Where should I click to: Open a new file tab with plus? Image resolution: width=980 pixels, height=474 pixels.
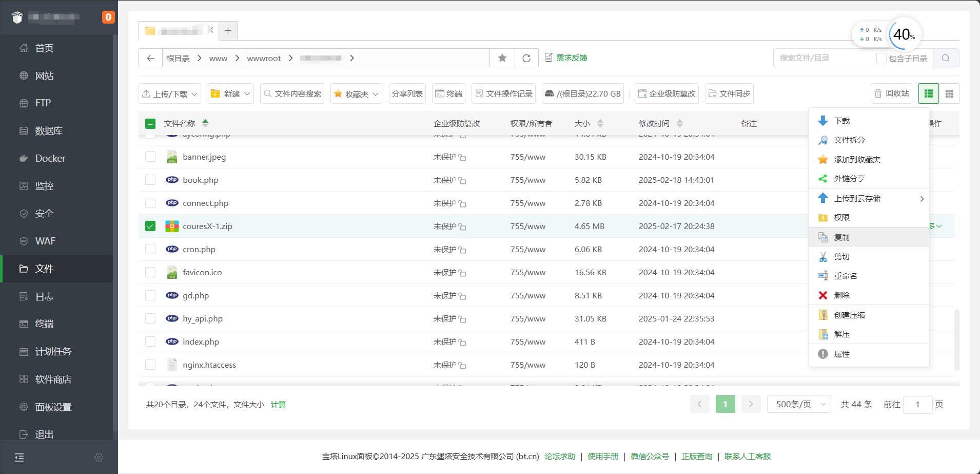pyautogui.click(x=228, y=31)
